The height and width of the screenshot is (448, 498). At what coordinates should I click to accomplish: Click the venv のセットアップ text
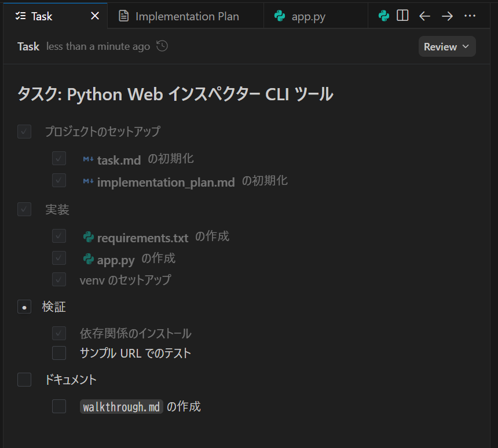[x=126, y=280]
